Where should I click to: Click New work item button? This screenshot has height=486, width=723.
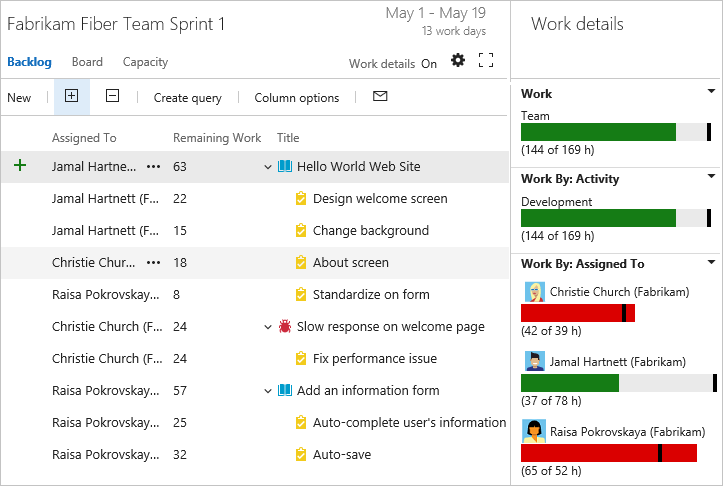click(19, 98)
